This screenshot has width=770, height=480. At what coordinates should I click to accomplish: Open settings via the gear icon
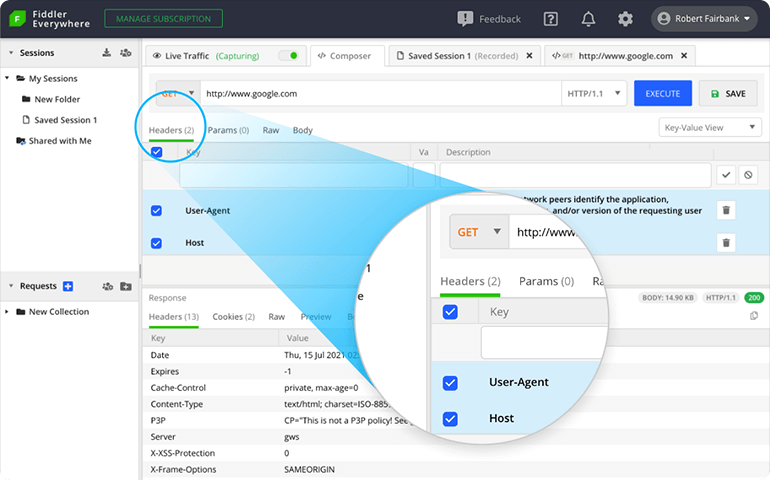(625, 19)
